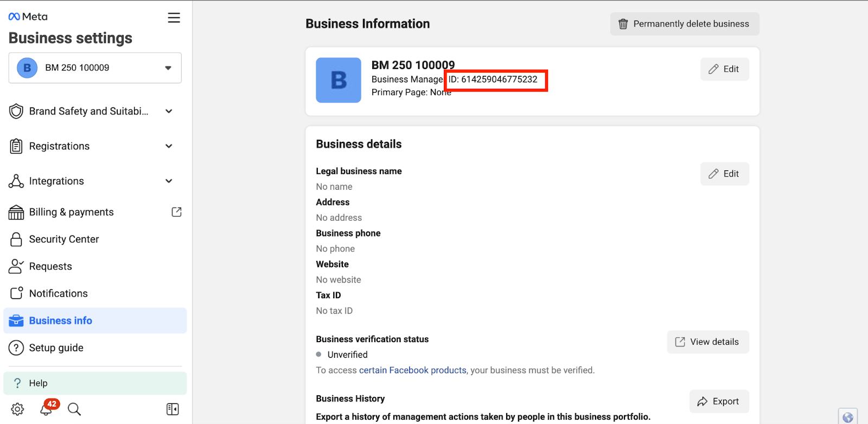Select Business info menu item
This screenshot has width=868, height=424.
(x=95, y=320)
